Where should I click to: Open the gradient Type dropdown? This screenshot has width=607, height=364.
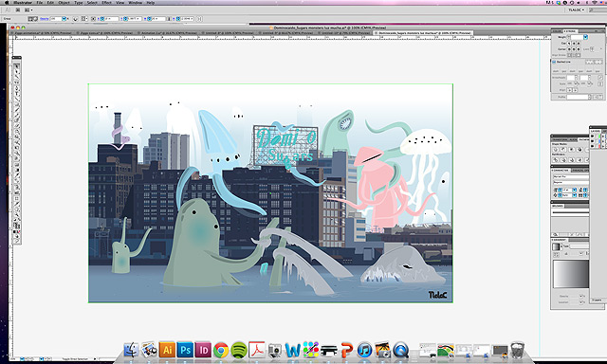click(579, 246)
